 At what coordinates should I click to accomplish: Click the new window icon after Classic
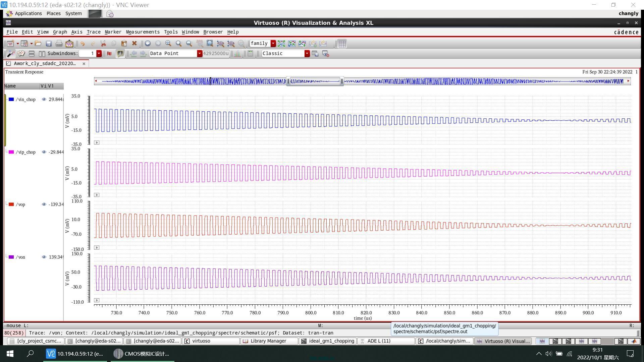(315, 54)
